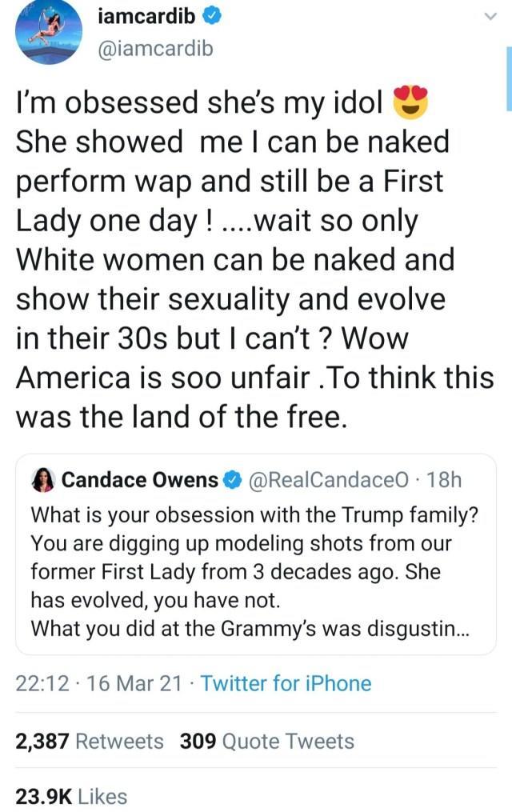Click the iamcardib display name
This screenshot has width=512, height=812.
148,13
